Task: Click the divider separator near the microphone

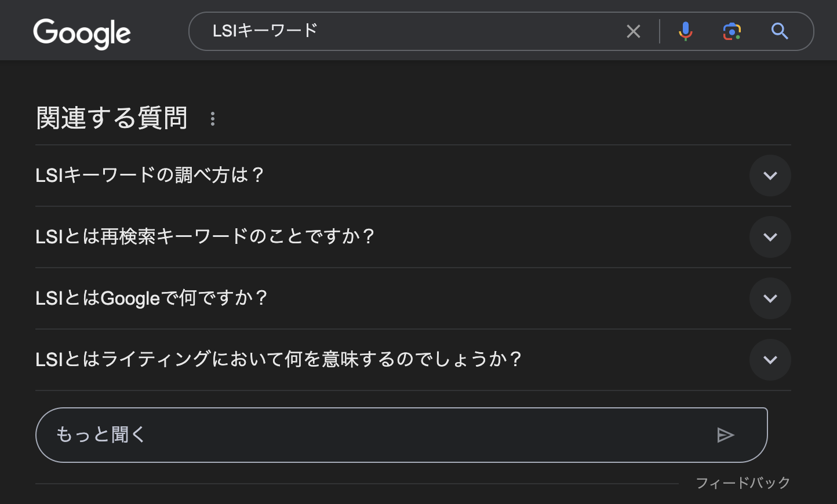Action: (660, 31)
